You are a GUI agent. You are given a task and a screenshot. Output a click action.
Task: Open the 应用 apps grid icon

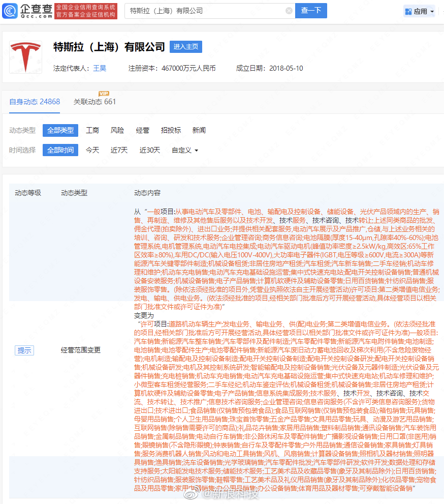click(408, 12)
